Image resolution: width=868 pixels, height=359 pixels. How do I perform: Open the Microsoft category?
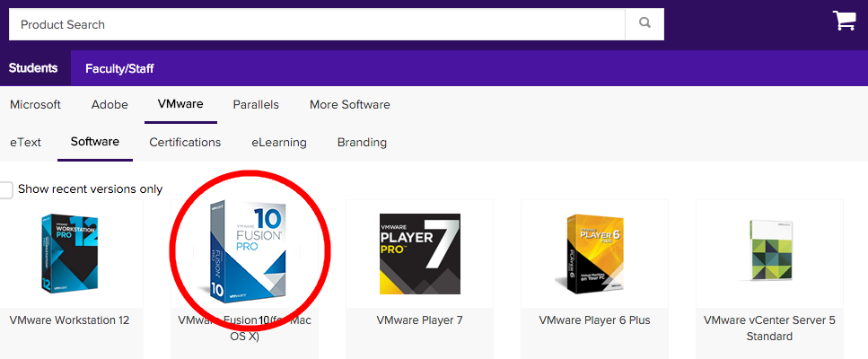pos(35,104)
